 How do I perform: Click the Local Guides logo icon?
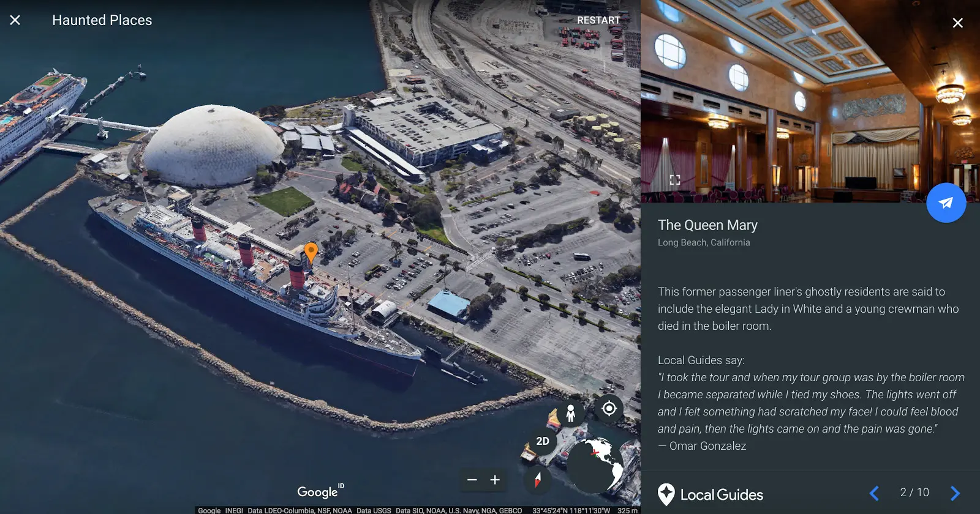click(666, 494)
